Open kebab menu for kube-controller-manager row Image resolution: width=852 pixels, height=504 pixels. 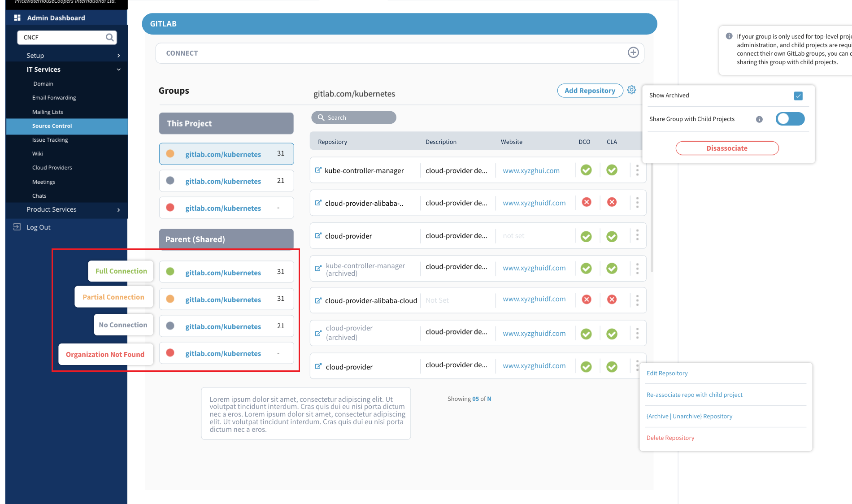coord(637,170)
